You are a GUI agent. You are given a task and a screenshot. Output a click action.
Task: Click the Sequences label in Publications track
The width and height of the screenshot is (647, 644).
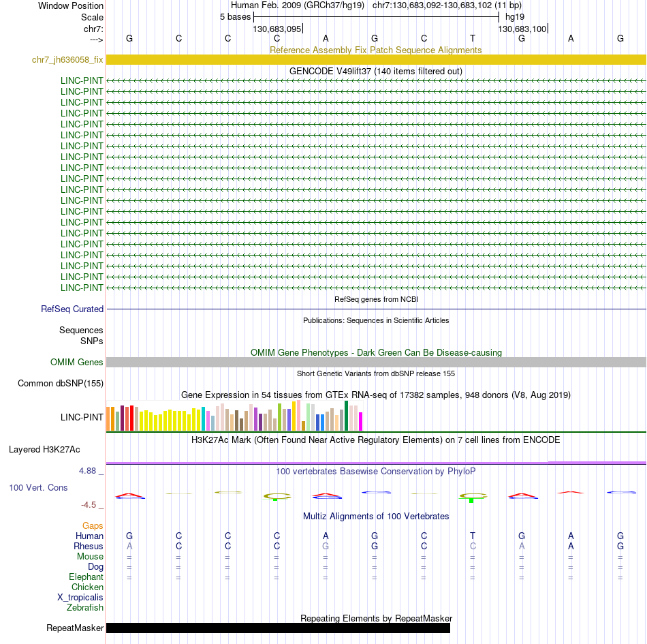point(81,331)
